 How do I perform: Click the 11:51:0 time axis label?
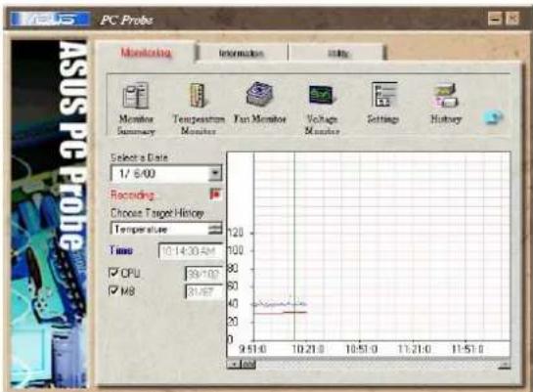click(467, 349)
